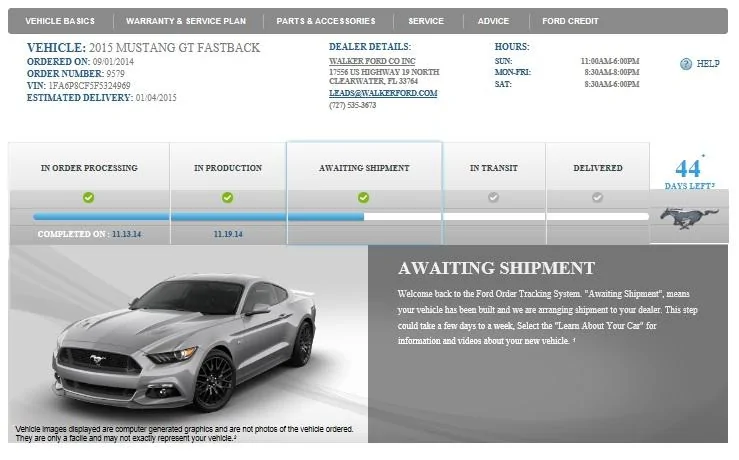Click gray checkmark under In Transit
The height and width of the screenshot is (460, 739).
[493, 197]
